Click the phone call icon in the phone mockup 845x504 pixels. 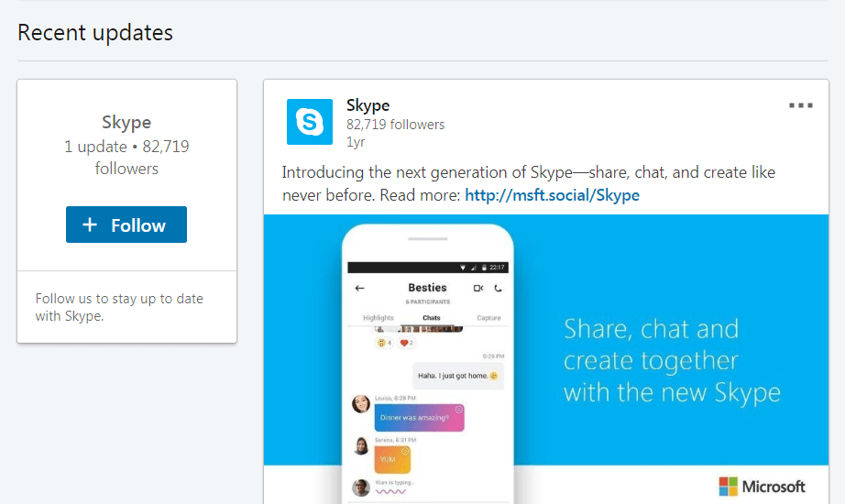pyautogui.click(x=498, y=289)
